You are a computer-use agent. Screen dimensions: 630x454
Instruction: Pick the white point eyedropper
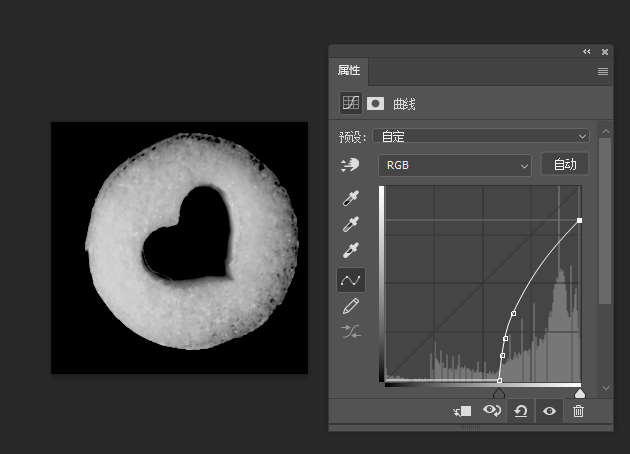[351, 250]
